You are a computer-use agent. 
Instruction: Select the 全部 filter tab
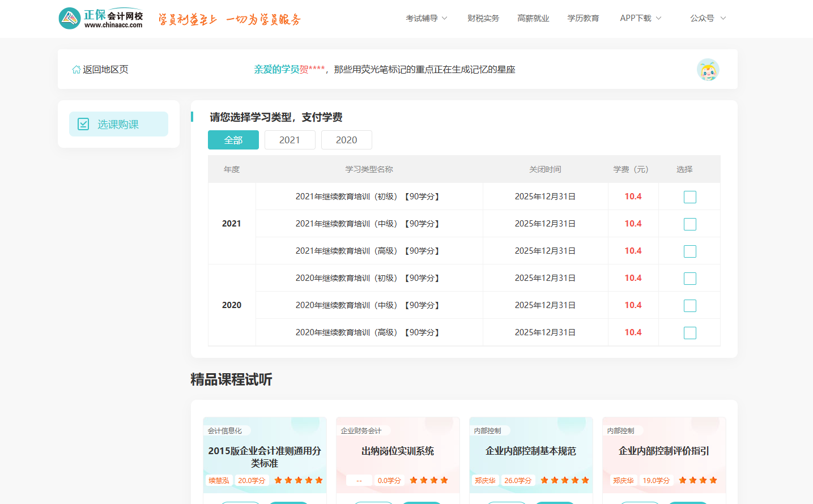pyautogui.click(x=233, y=140)
